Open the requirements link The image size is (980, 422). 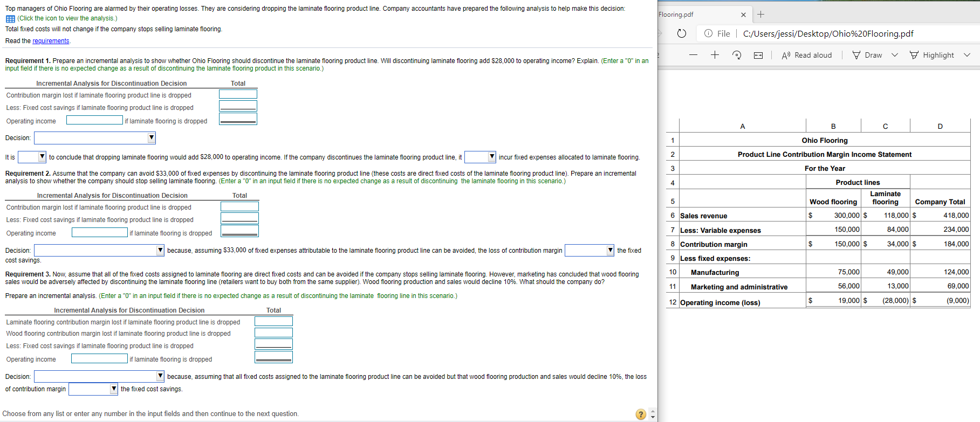point(51,41)
